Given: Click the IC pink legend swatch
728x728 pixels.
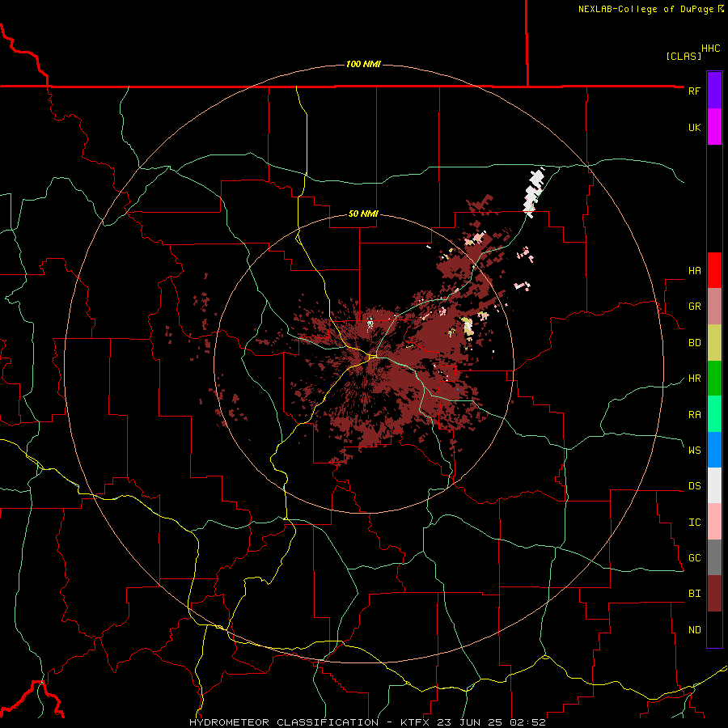Looking at the screenshot, I should click(x=714, y=522).
